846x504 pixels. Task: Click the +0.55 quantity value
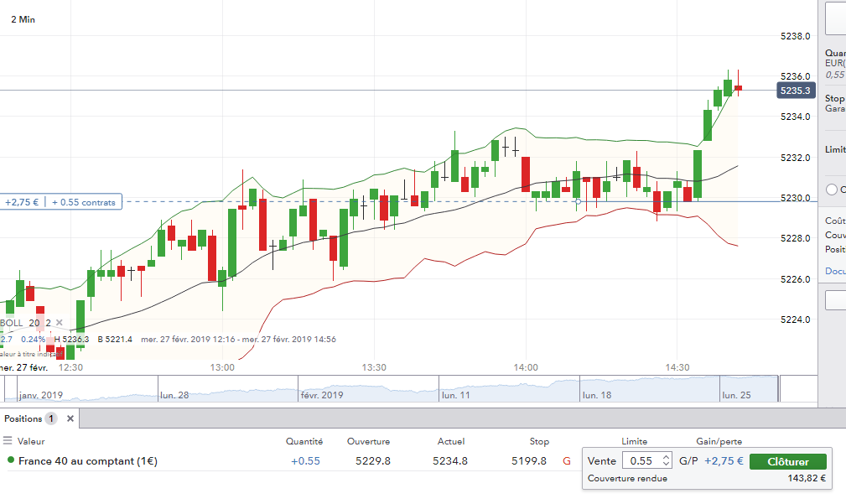pyautogui.click(x=305, y=461)
